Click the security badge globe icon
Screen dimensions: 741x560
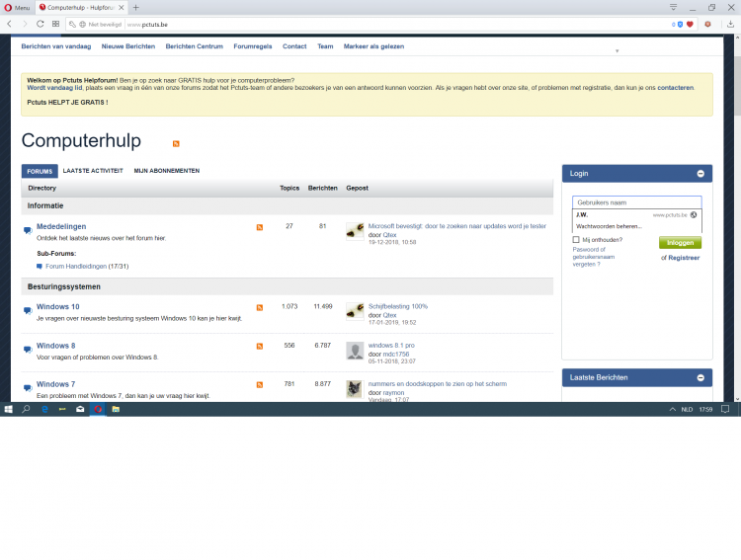tap(82, 25)
